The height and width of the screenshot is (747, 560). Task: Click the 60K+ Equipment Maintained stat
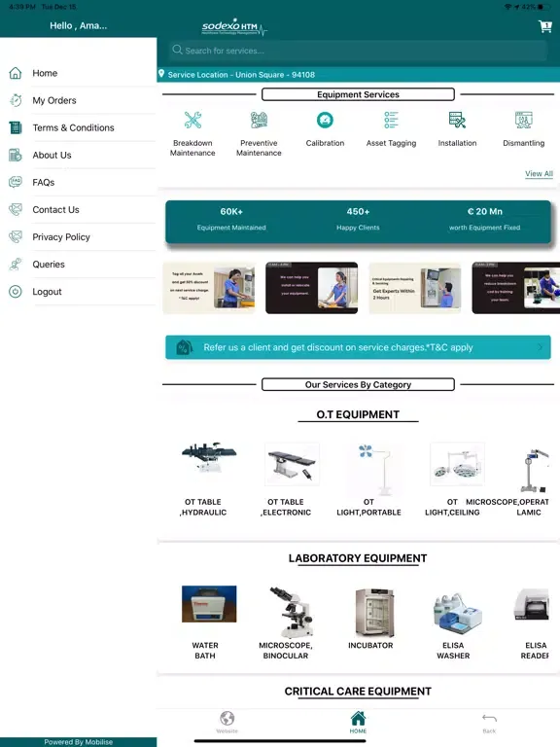coord(231,219)
